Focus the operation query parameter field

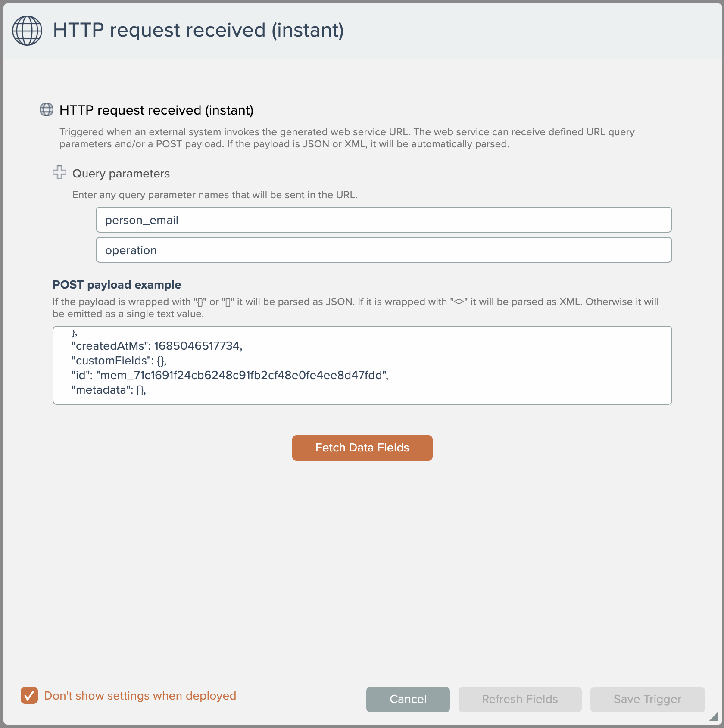[x=384, y=250]
